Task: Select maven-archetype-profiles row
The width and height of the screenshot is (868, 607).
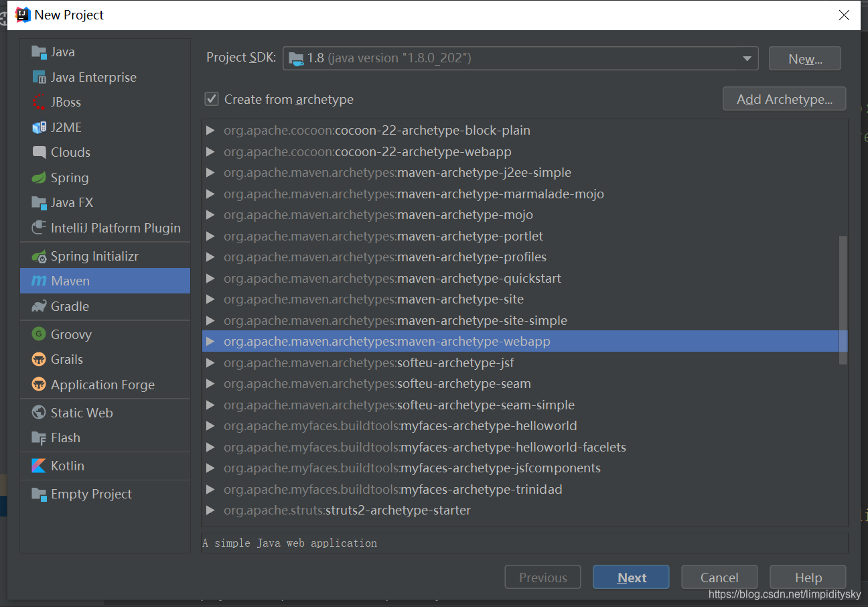Action: pyautogui.click(x=524, y=257)
